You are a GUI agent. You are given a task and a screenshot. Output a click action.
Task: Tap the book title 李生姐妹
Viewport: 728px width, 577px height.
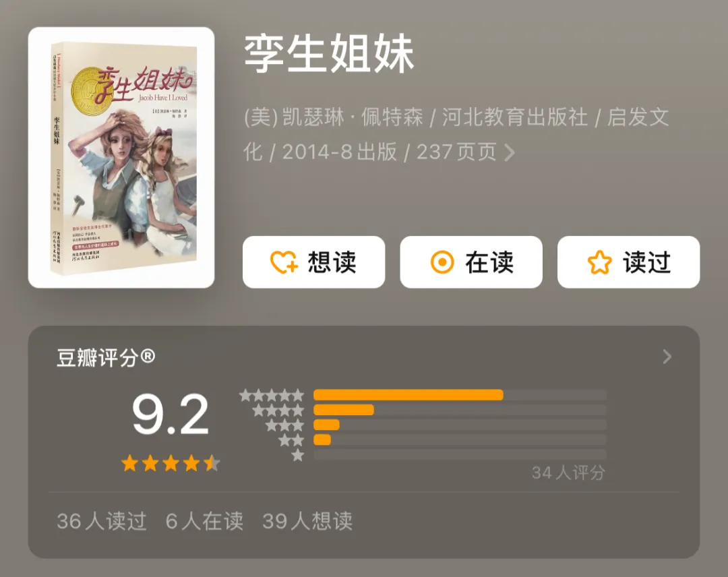(x=329, y=54)
